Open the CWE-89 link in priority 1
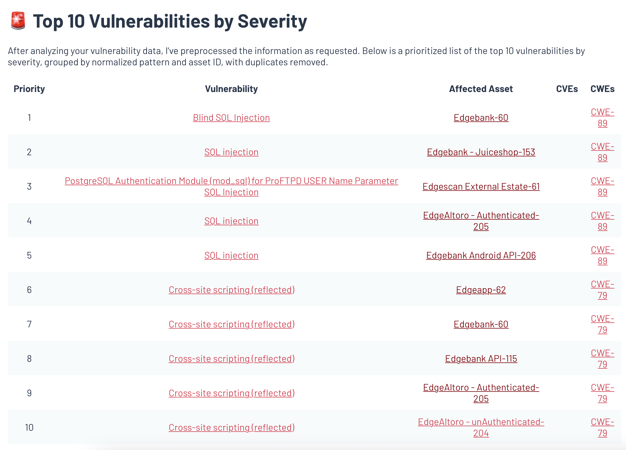The height and width of the screenshot is (450, 626). click(x=602, y=118)
